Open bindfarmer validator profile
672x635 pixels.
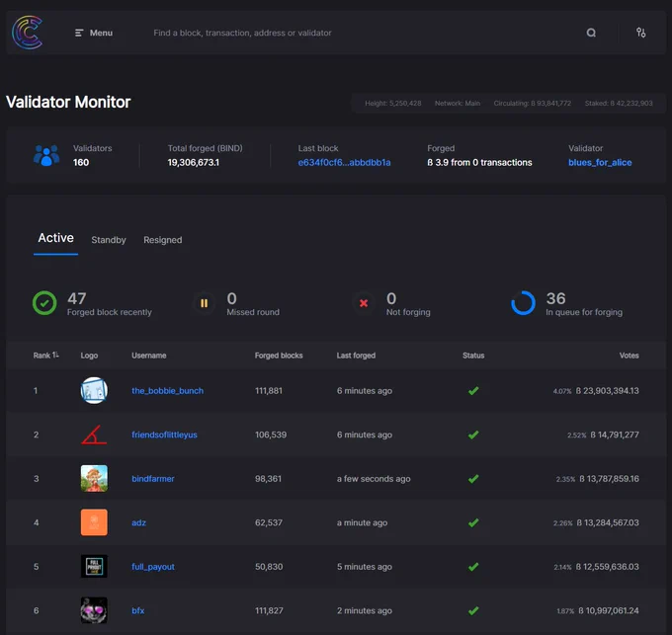point(153,479)
